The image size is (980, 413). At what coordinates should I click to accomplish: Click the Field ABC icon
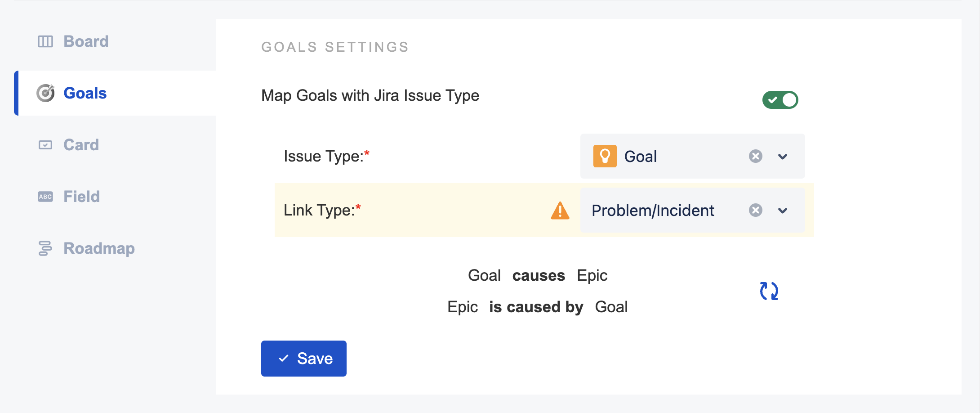45,197
